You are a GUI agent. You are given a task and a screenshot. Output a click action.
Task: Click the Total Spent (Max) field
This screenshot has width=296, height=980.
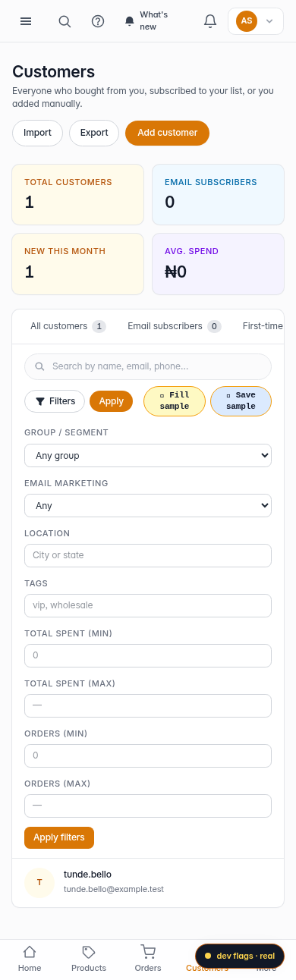point(148,705)
